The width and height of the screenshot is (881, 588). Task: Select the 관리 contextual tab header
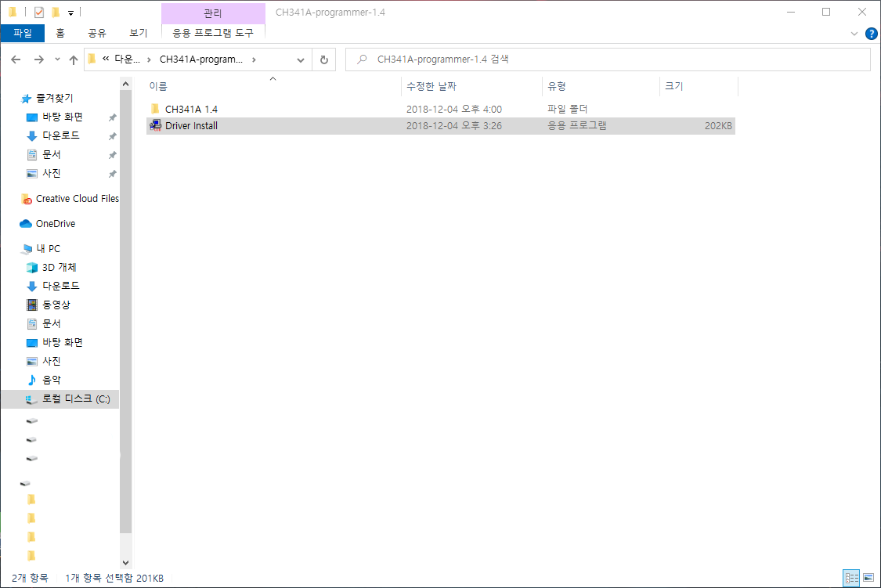click(213, 13)
